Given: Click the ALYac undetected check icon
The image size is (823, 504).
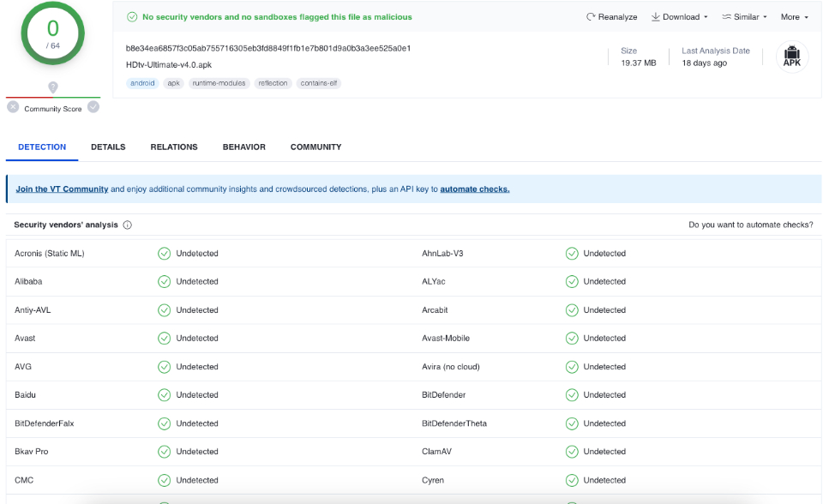Looking at the screenshot, I should tap(572, 282).
